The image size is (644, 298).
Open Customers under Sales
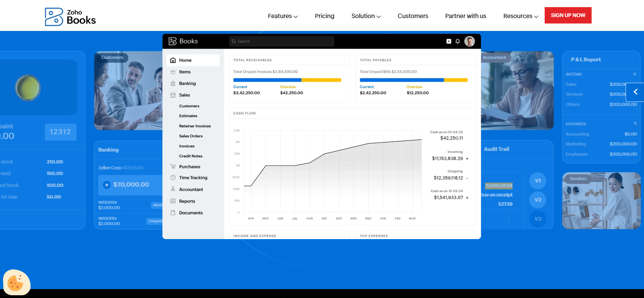pyautogui.click(x=189, y=106)
